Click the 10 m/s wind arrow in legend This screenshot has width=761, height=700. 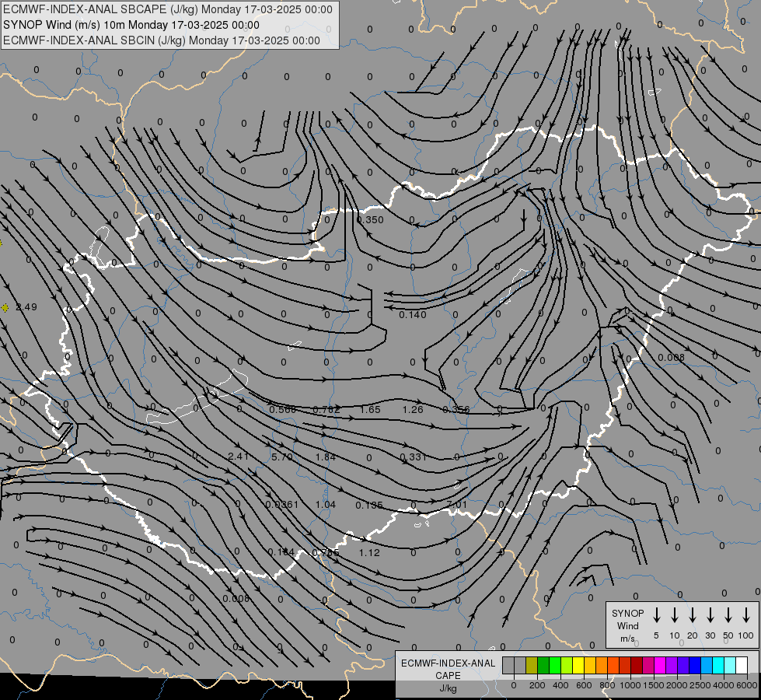[x=674, y=615]
